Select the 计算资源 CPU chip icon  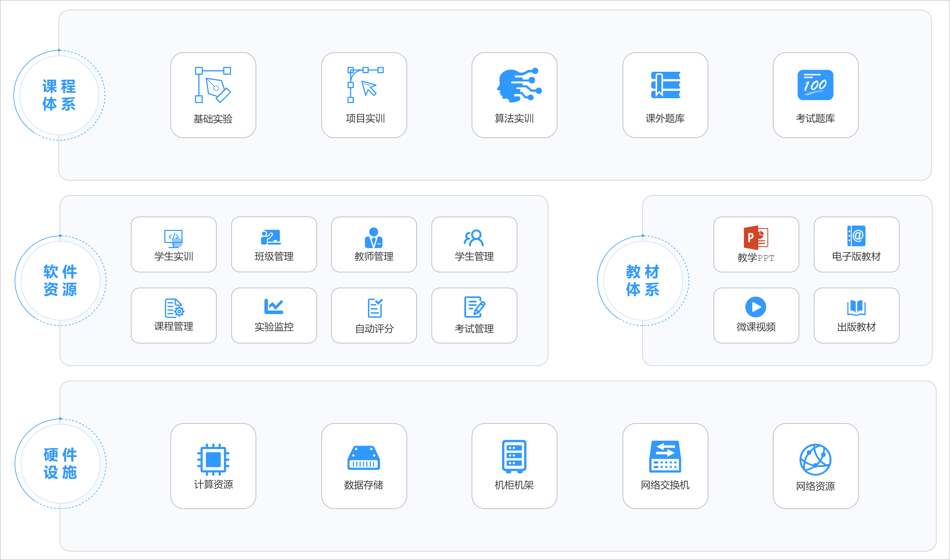tap(213, 459)
